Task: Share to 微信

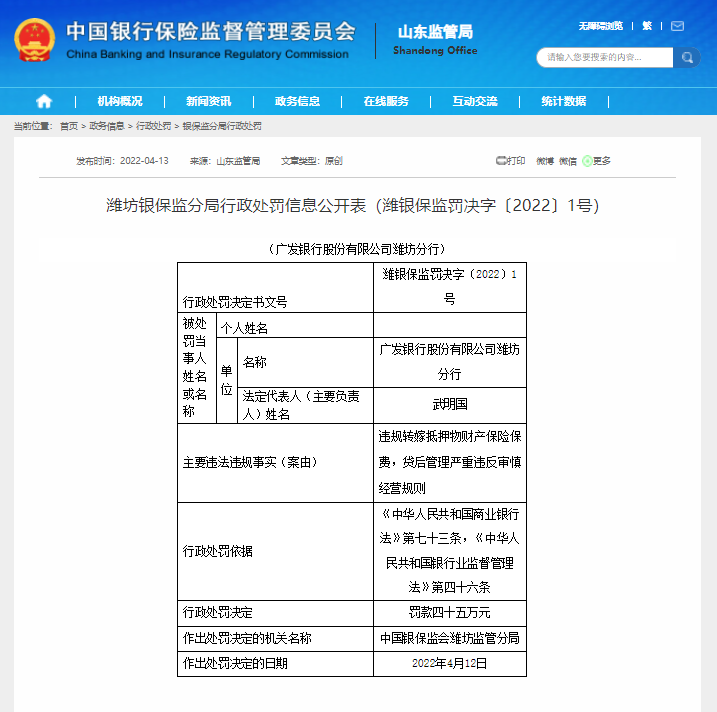Action: pyautogui.click(x=567, y=161)
